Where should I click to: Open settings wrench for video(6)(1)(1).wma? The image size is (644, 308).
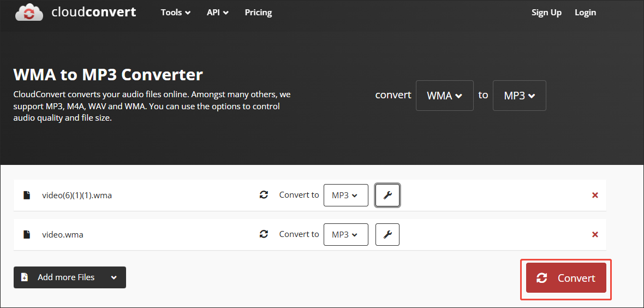[x=387, y=195]
